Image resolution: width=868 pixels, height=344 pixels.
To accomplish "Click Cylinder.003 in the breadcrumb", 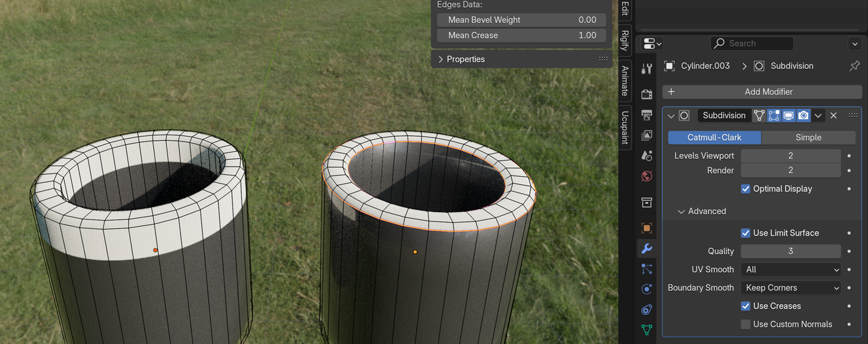I will (x=705, y=66).
